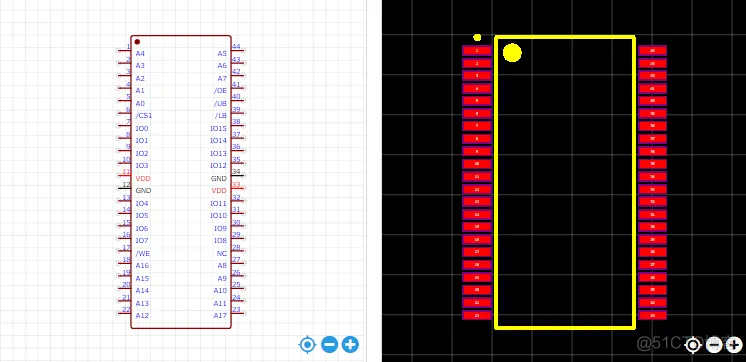Select the A2 pin label
The height and width of the screenshot is (362, 746).
[140, 78]
